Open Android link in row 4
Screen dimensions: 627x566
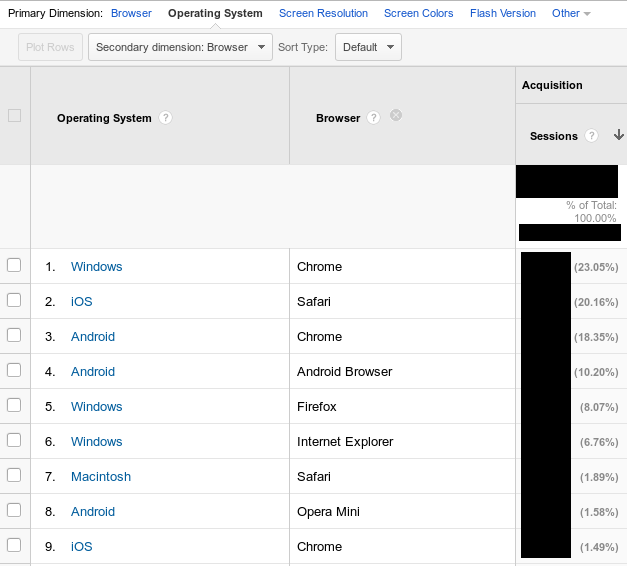click(93, 372)
